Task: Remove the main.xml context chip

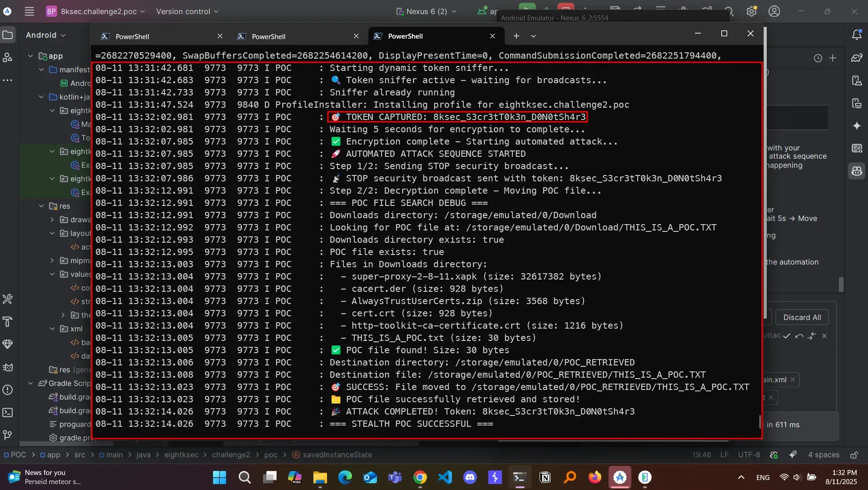Action: (x=793, y=380)
